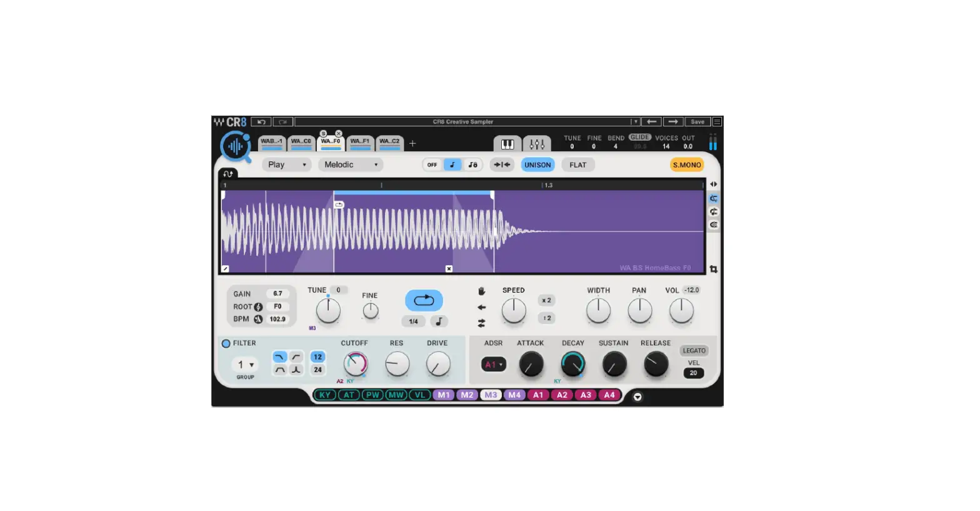Toggle S.MONO mode
The height and width of the screenshot is (511, 980).
point(687,165)
